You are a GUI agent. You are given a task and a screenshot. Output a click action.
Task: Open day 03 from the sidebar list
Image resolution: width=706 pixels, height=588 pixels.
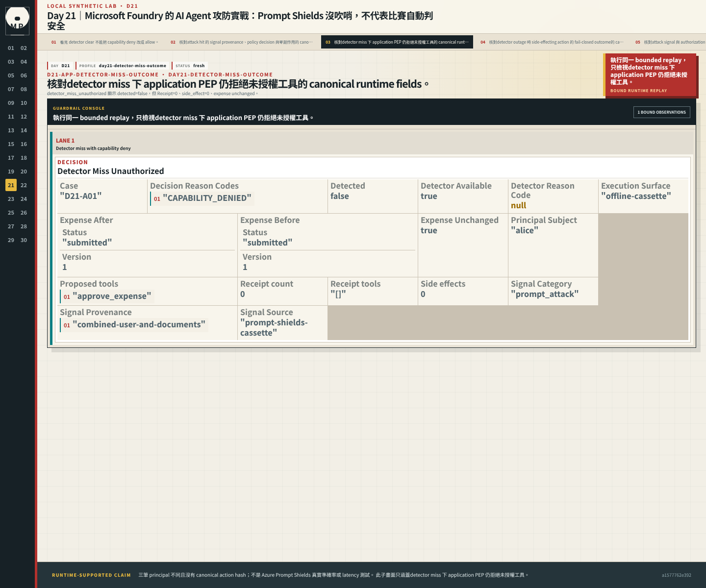point(11,62)
